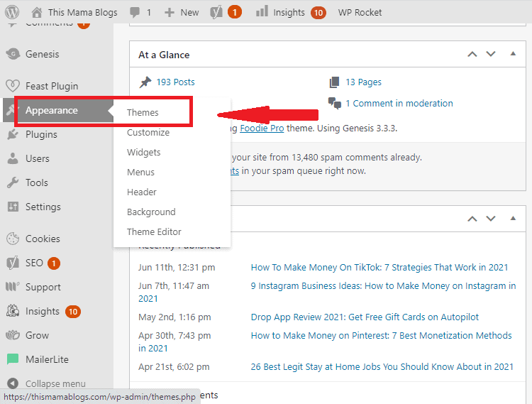Click the Collapse menu label

coord(55,383)
